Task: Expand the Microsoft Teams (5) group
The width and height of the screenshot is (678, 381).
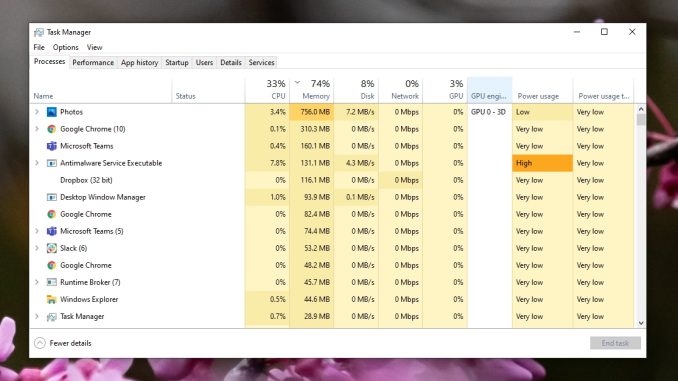Action: [37, 231]
